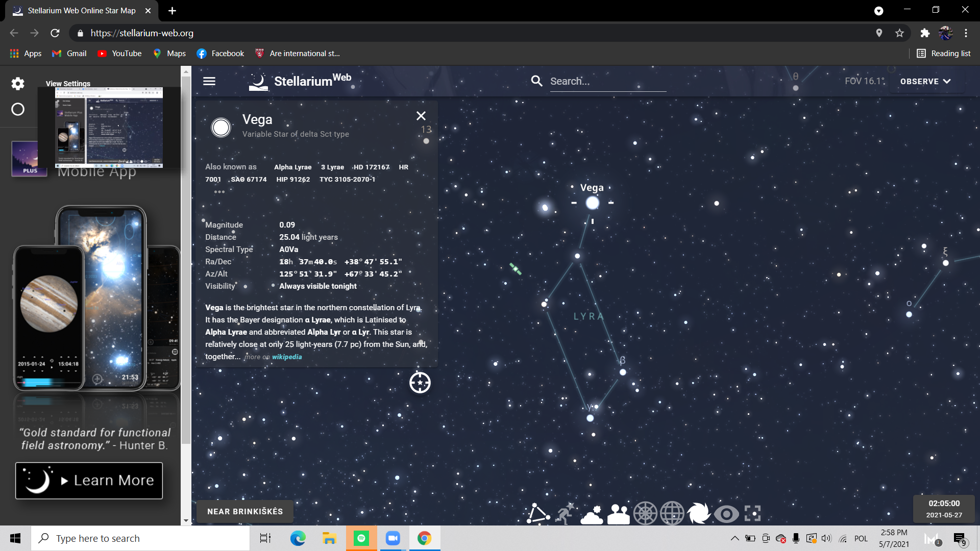The image size is (980, 551).
Task: Click Near Brinkiškės location button
Action: [245, 511]
